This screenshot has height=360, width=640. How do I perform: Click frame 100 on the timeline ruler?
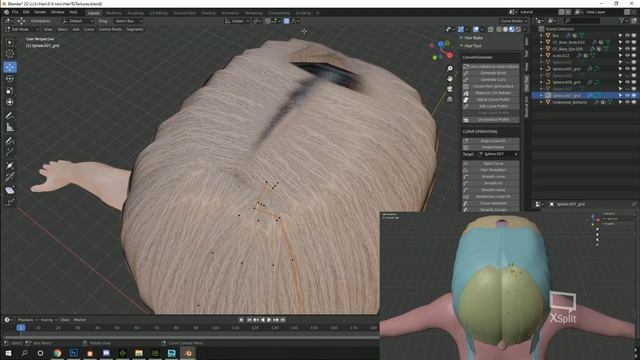216,328
